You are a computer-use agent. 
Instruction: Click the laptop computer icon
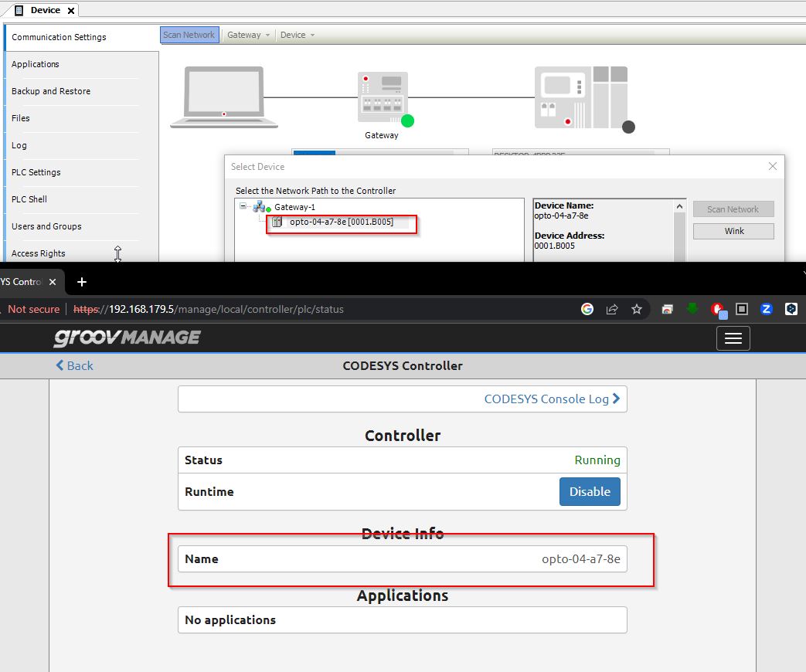pos(224,97)
